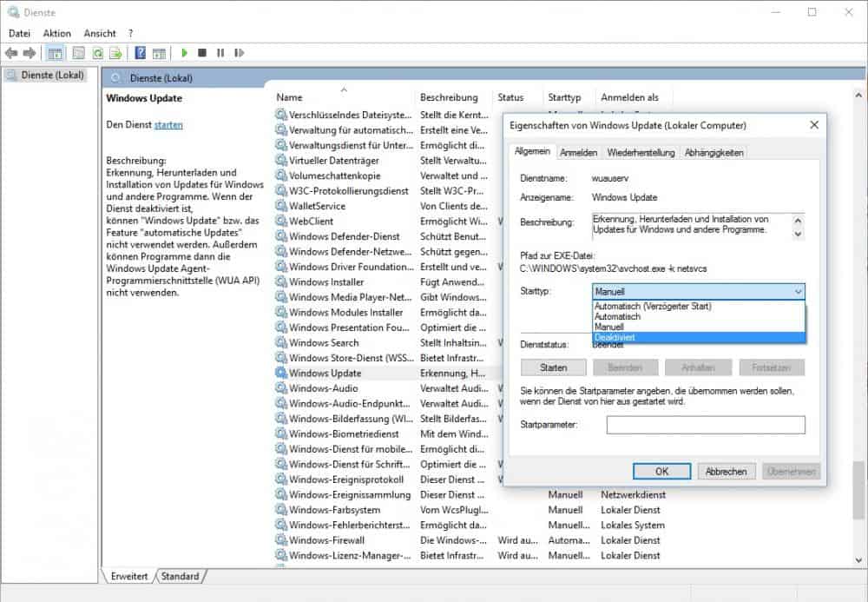Select Dienste (Lokal) node in left tree
The height and width of the screenshot is (602, 868).
[53, 75]
